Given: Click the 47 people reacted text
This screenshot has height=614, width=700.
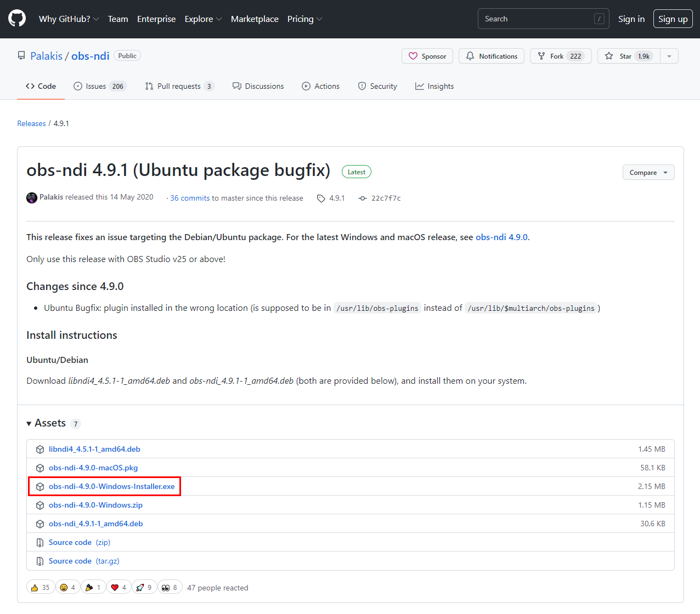Looking at the screenshot, I should [218, 588].
